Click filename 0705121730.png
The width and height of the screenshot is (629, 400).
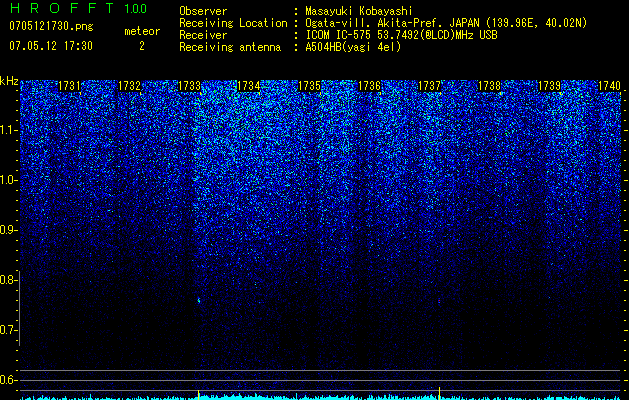pos(51,27)
